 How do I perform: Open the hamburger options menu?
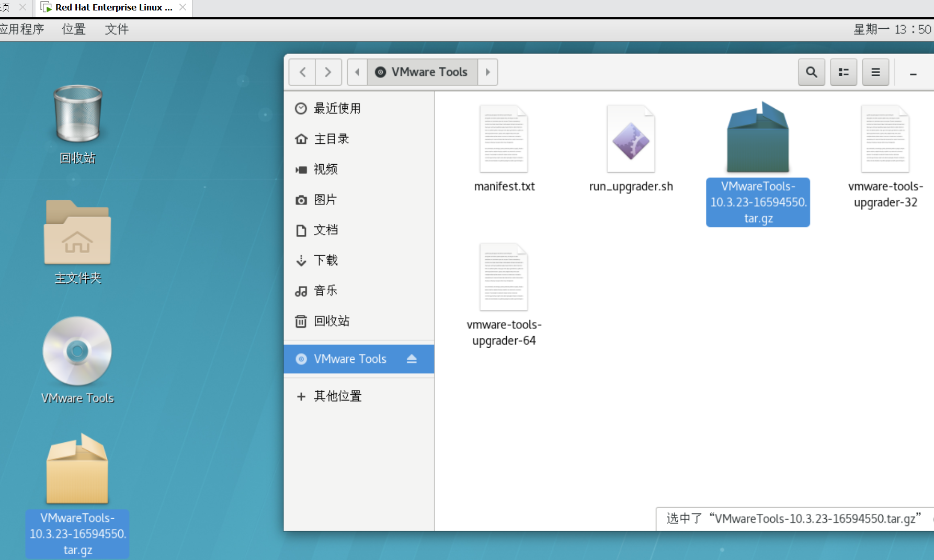[875, 72]
